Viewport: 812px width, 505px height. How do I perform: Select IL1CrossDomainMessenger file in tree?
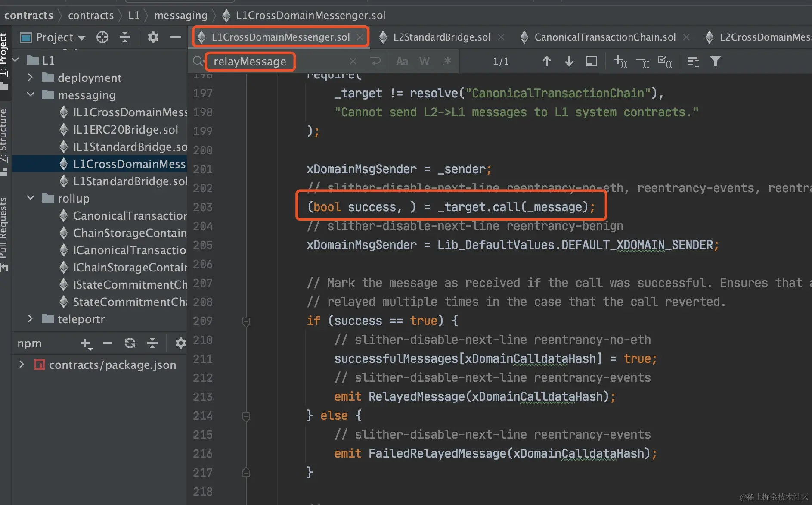[124, 112]
